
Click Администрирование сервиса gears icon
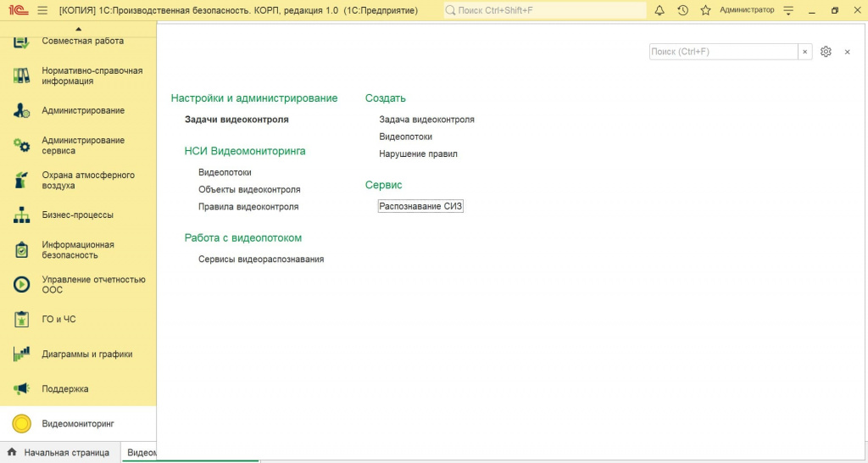pos(21,145)
